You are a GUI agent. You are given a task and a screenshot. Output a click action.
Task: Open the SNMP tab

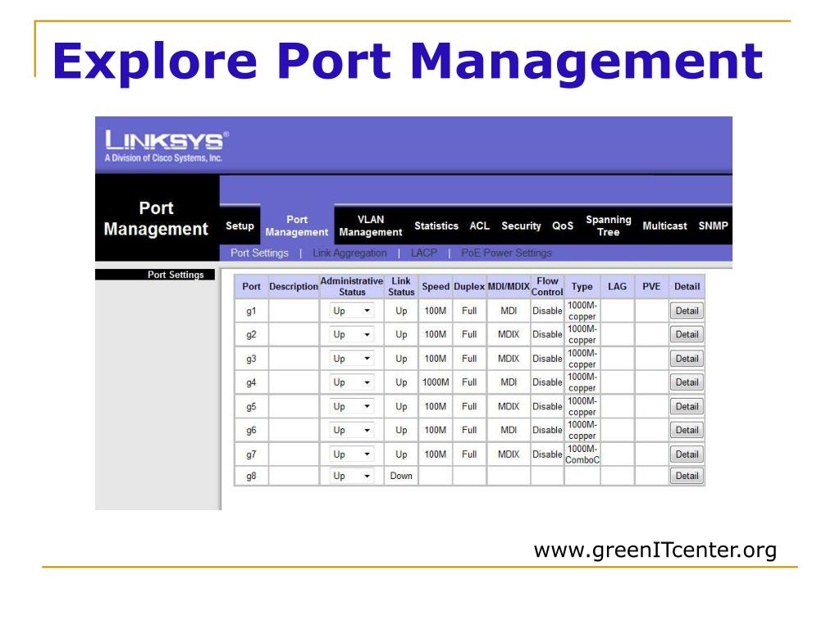(x=713, y=226)
